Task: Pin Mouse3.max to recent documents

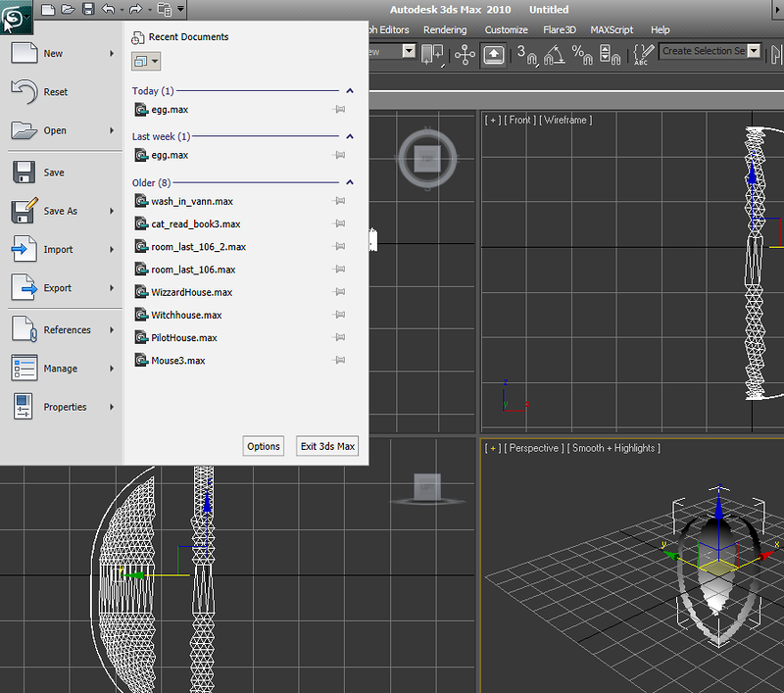Action: [x=339, y=361]
